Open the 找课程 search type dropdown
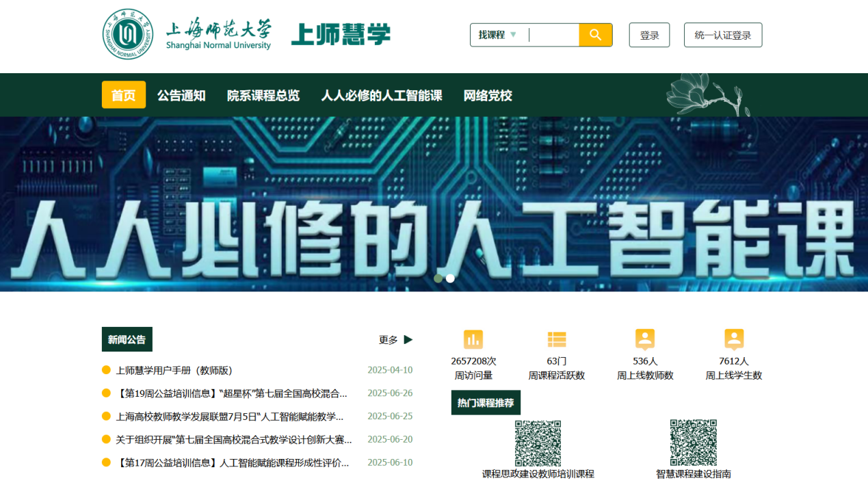 pyautogui.click(x=497, y=35)
